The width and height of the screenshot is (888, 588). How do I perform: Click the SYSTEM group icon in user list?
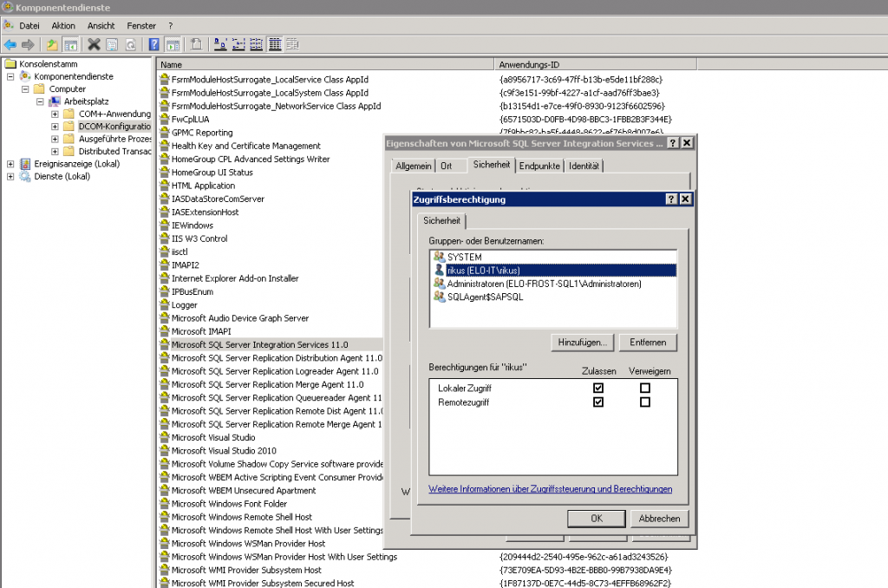(439, 257)
